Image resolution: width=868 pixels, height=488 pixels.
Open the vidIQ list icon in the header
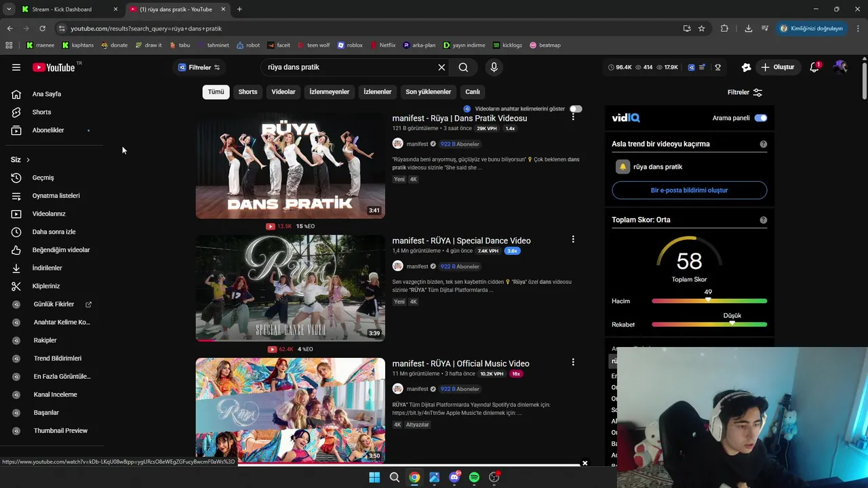(703, 67)
